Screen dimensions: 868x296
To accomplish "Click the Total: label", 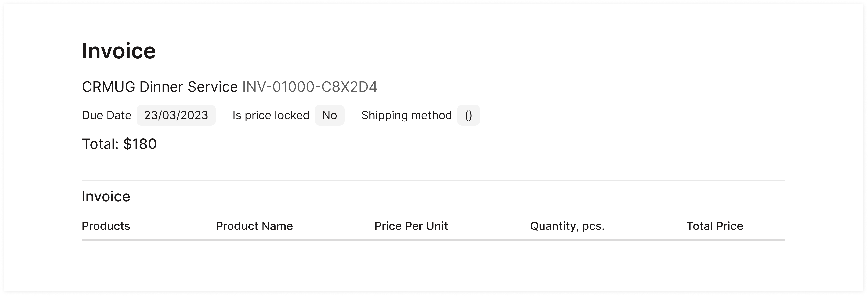I will tap(100, 144).
